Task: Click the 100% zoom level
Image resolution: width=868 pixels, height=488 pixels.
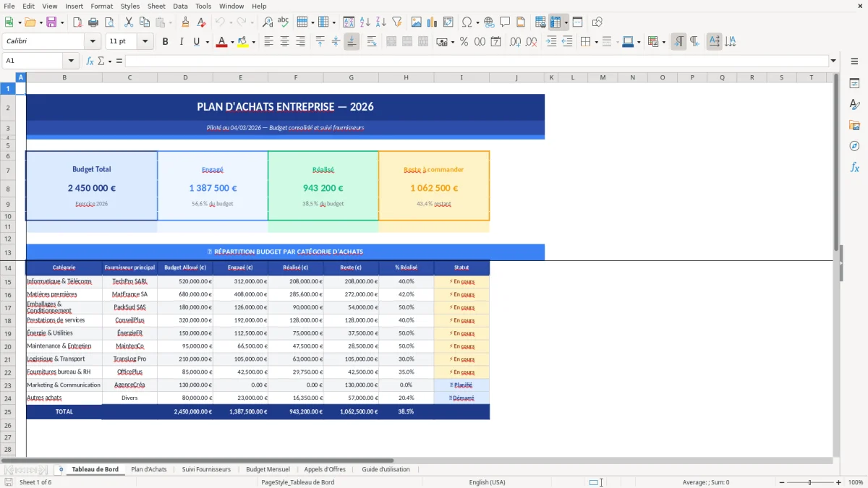Action: pos(856,482)
